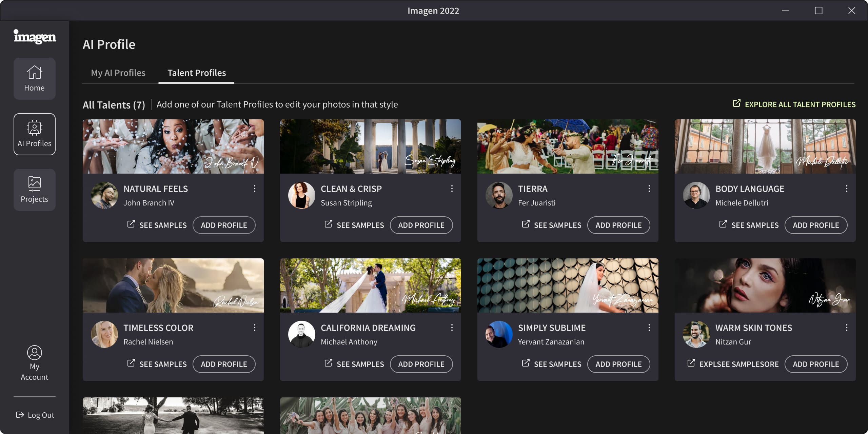Click the Imagen logo
This screenshot has width=868, height=434.
35,37
